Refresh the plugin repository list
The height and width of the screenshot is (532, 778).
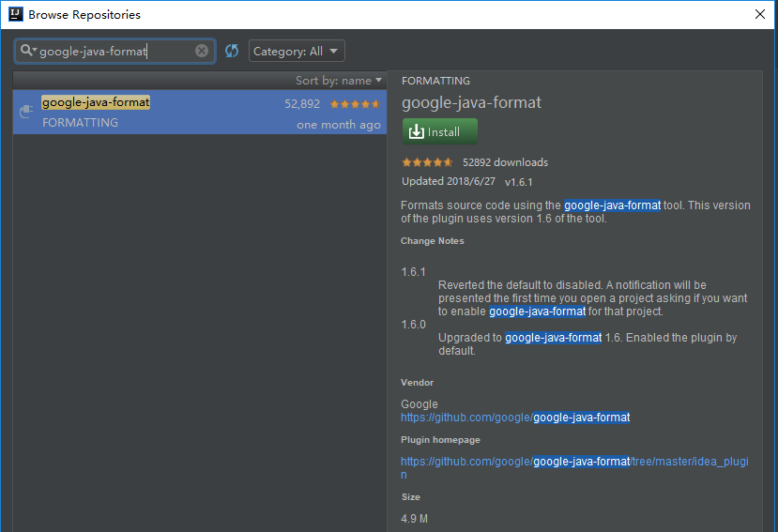click(x=232, y=51)
